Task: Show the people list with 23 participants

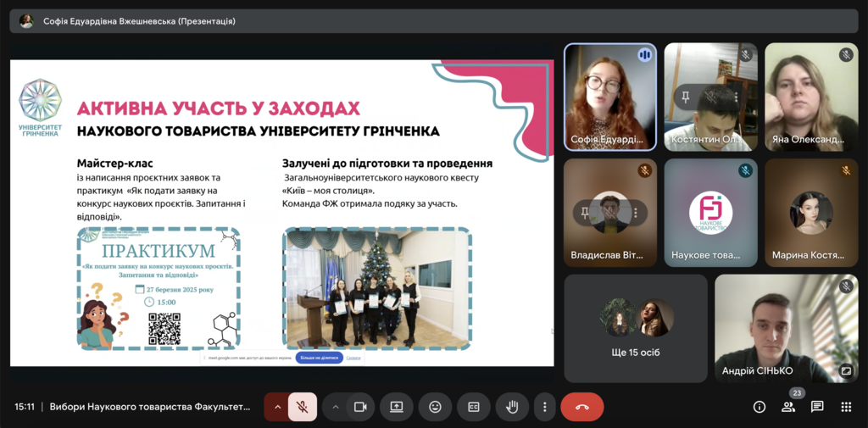Action: tap(788, 407)
